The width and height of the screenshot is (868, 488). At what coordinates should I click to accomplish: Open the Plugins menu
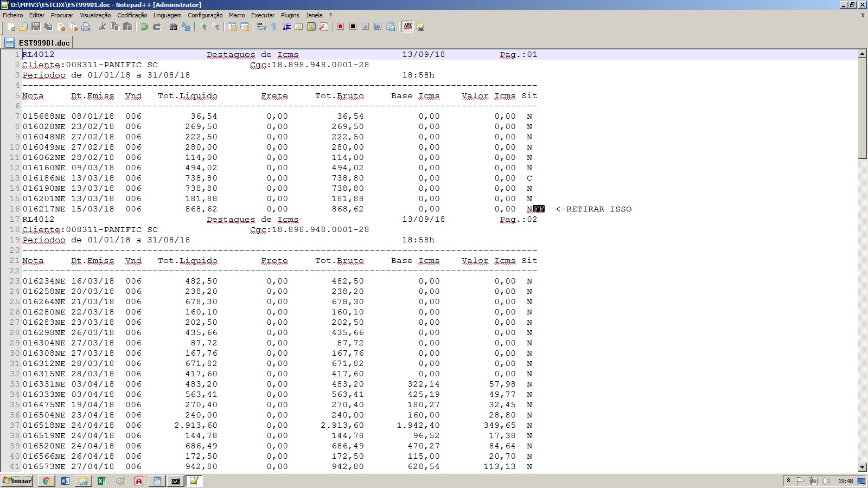click(290, 15)
